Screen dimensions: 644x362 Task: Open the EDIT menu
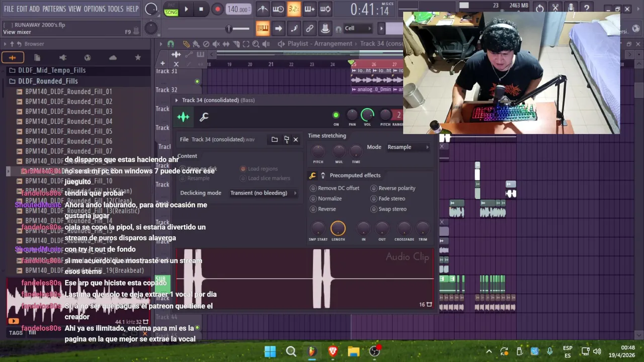pos(22,9)
